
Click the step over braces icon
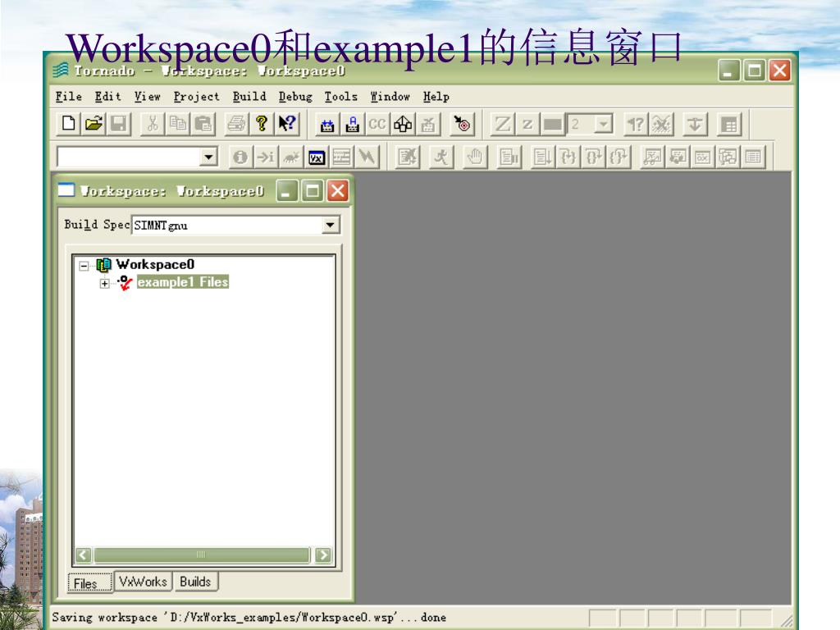point(593,157)
